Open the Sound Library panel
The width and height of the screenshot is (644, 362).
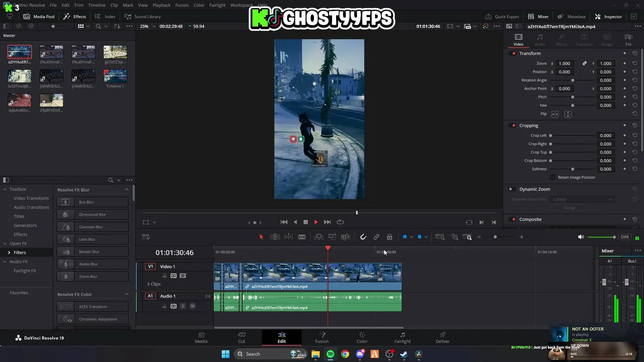coord(142,17)
